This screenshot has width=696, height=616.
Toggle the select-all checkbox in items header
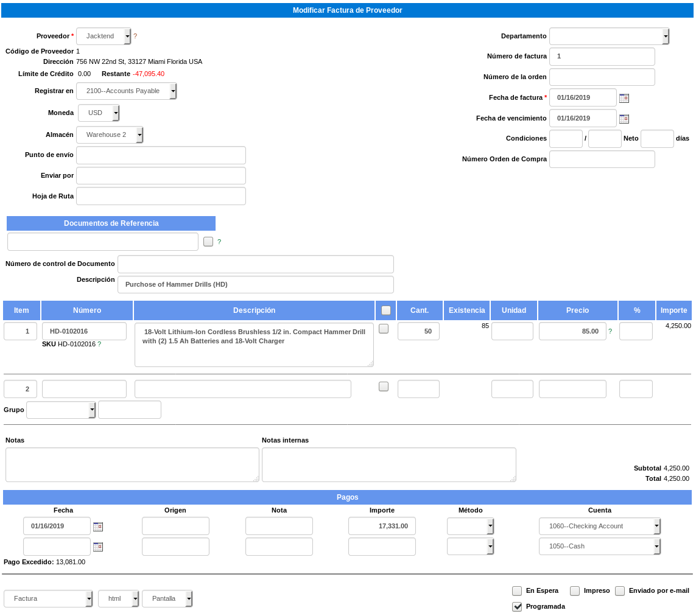click(386, 310)
